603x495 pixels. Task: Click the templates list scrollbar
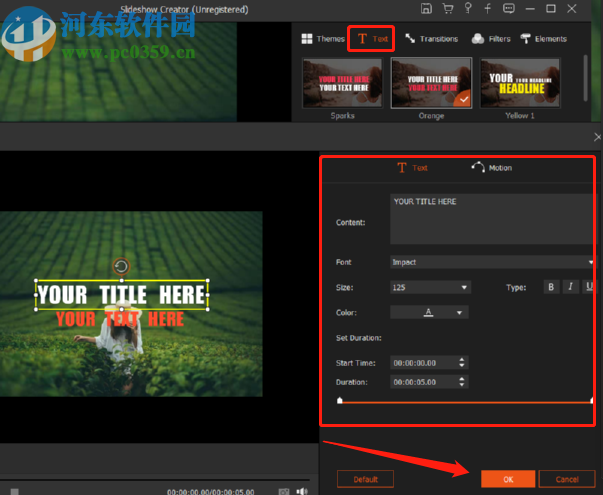(x=585, y=78)
